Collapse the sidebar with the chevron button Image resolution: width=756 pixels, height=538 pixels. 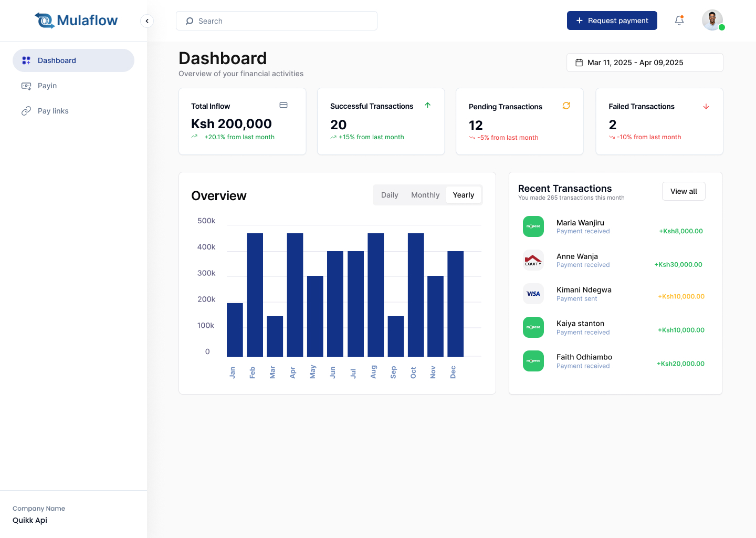[147, 21]
